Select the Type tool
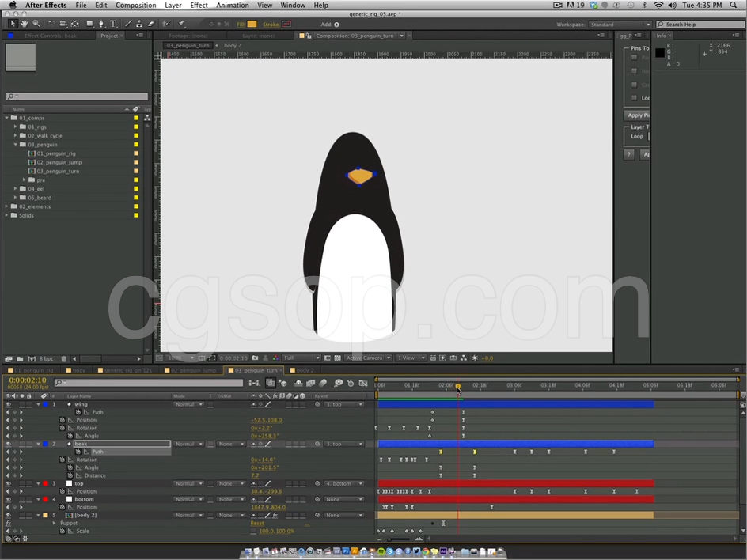Image resolution: width=747 pixels, height=560 pixels. point(113,24)
